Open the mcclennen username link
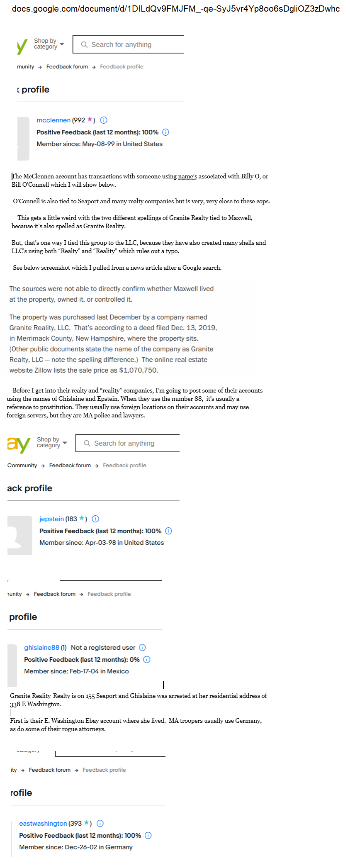This screenshot has width=350, height=868. (53, 120)
